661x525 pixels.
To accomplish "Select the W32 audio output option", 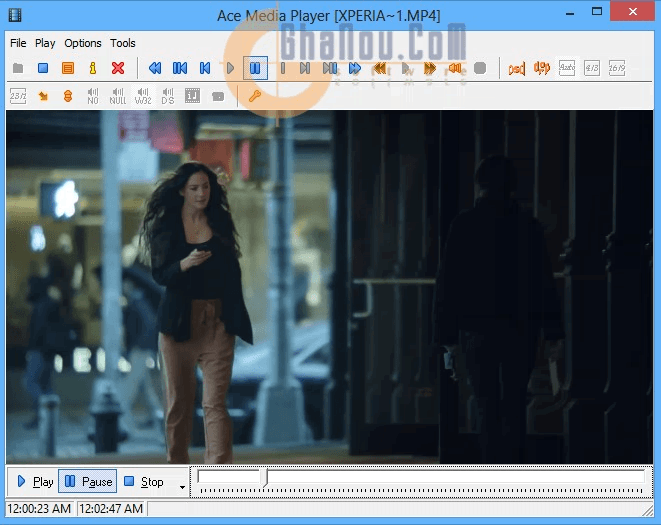I will click(x=143, y=96).
